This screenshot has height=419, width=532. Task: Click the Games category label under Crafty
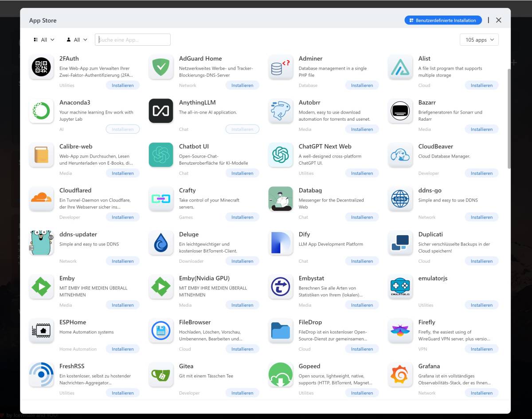click(186, 217)
